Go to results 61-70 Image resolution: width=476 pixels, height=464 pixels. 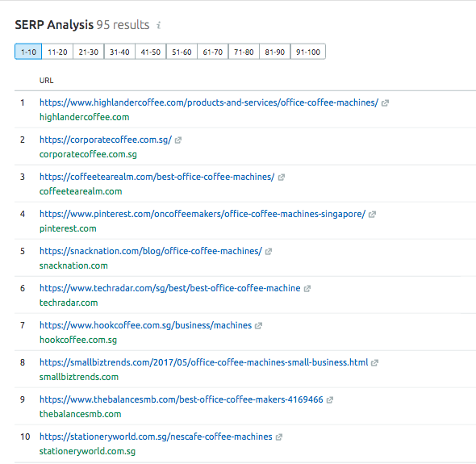[x=213, y=52]
